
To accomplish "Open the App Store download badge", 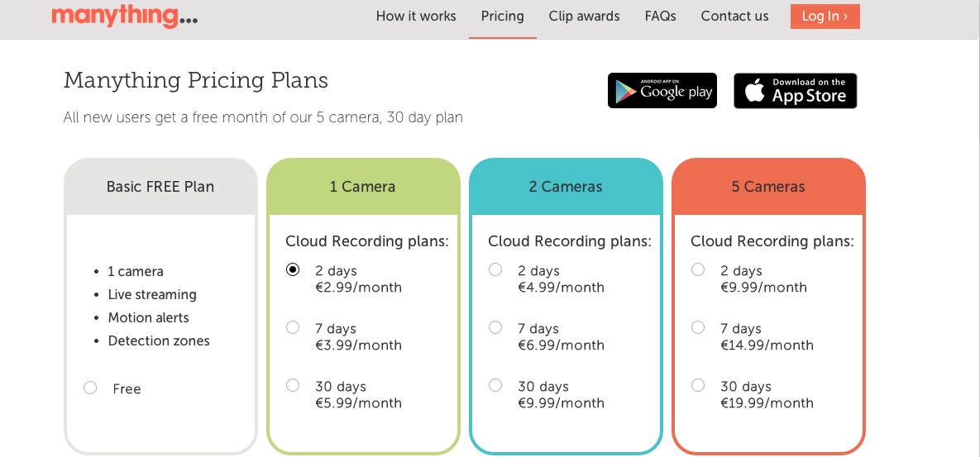I will pyautogui.click(x=795, y=91).
